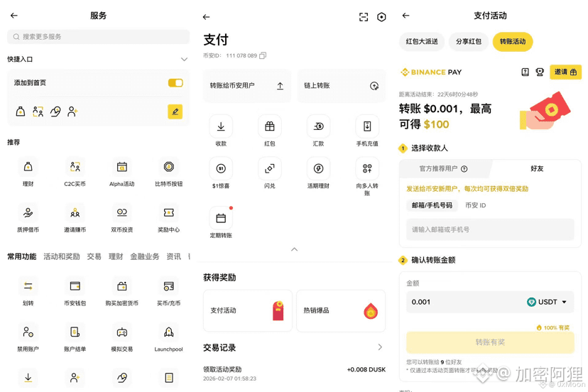Viewport: 588px width, 392px height.
Task: Open the help icon beside Binance Pay
Action: (525, 72)
